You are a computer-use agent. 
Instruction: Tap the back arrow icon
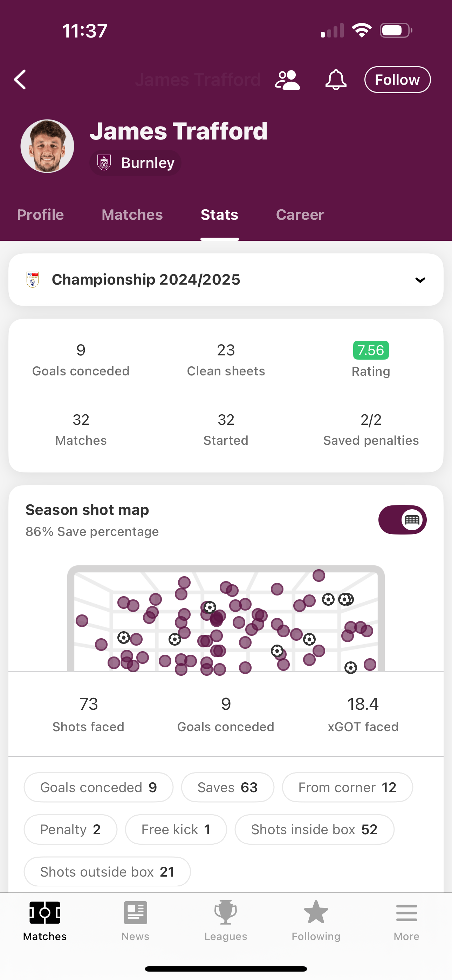click(20, 80)
